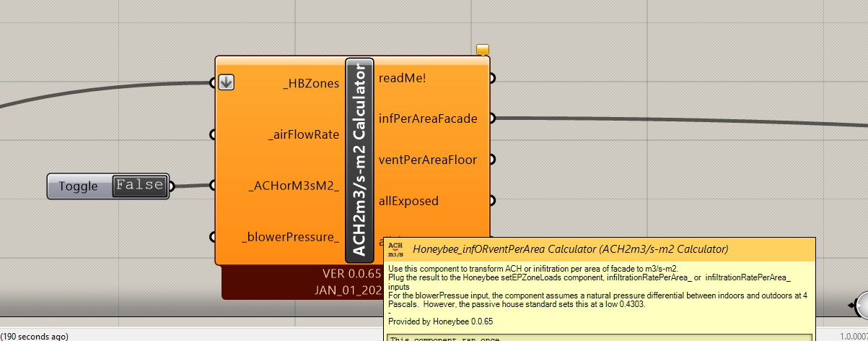Click the _blowerPressure_ input parameter

tap(290, 236)
